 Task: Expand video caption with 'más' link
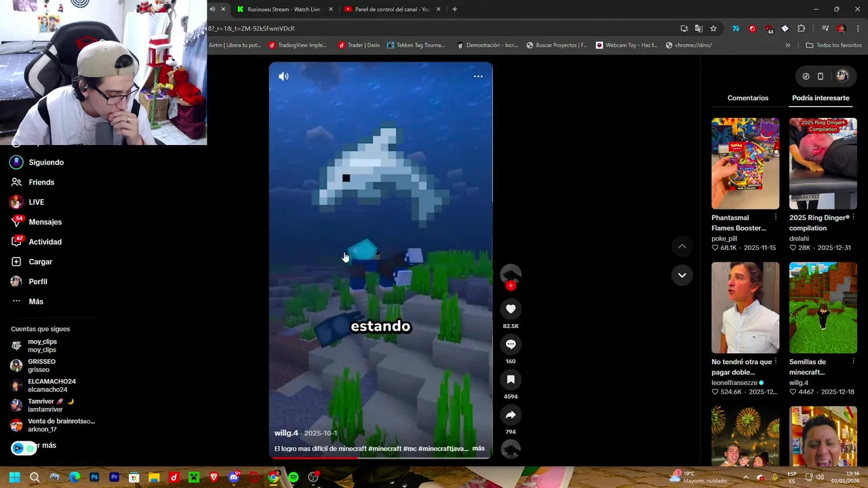click(478, 449)
